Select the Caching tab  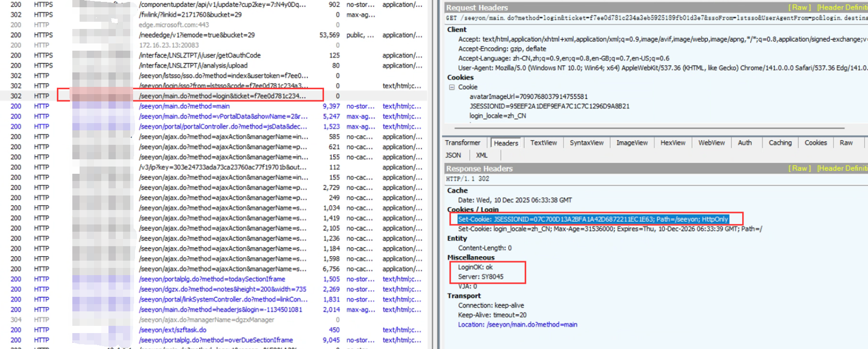point(780,143)
